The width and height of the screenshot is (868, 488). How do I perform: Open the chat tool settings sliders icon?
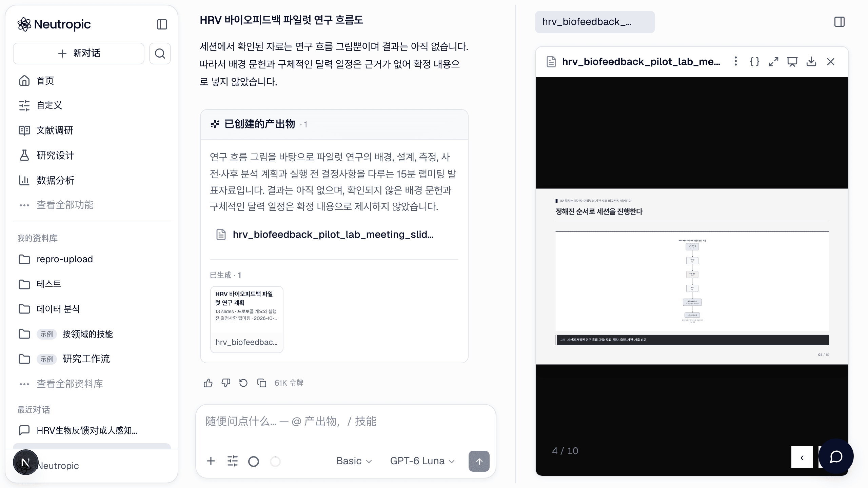233,461
